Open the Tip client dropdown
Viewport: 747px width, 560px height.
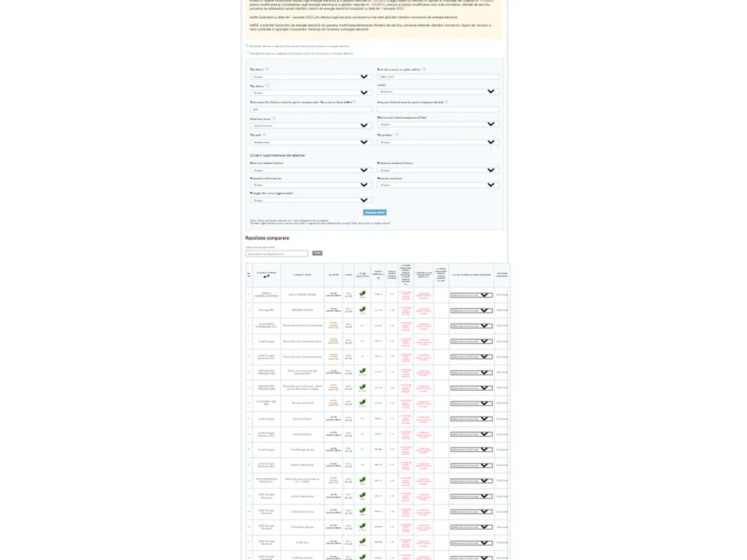[x=311, y=77]
